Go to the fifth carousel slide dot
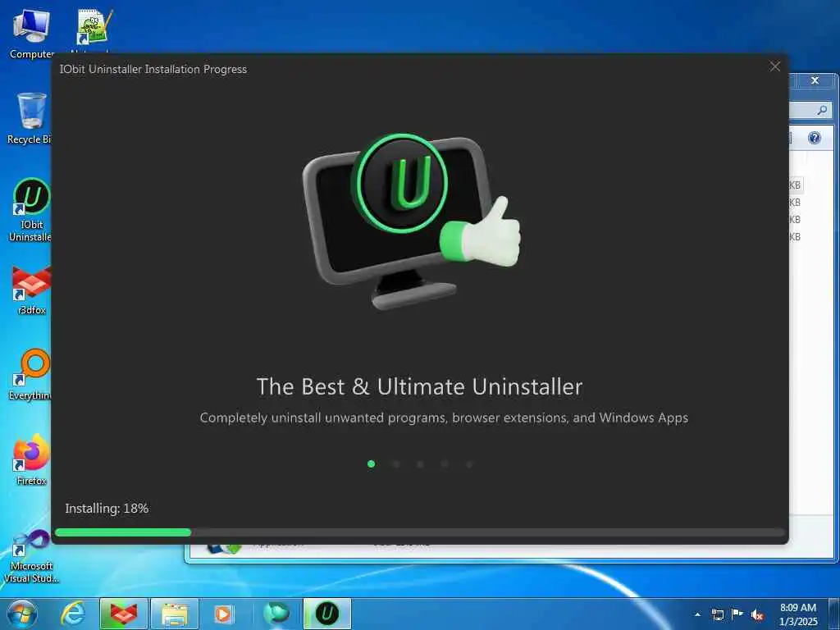This screenshot has width=840, height=630. [469, 464]
